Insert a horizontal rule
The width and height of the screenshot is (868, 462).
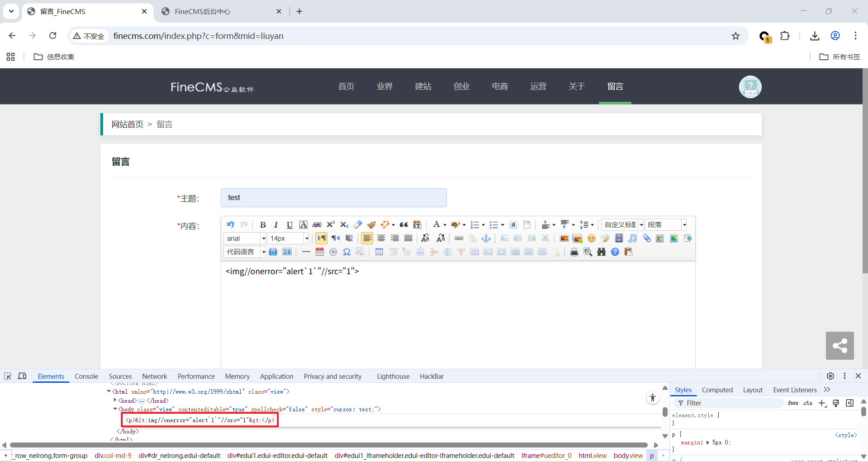point(306,252)
